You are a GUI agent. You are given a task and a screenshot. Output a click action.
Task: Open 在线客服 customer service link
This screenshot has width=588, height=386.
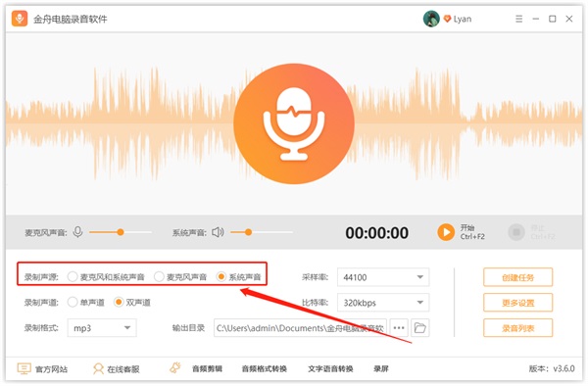[117, 369]
